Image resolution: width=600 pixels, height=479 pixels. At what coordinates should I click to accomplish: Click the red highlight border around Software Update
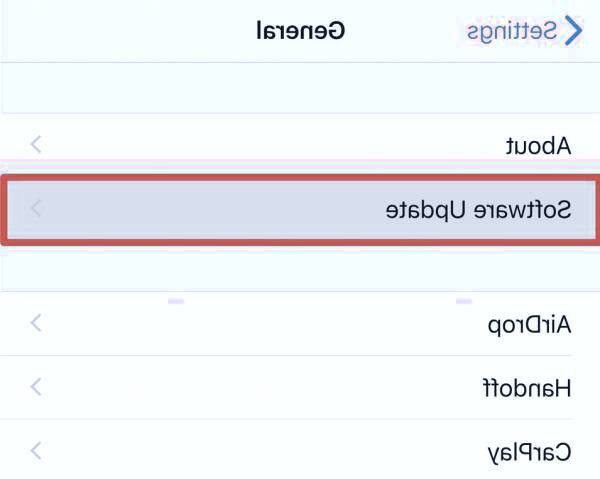(x=300, y=178)
